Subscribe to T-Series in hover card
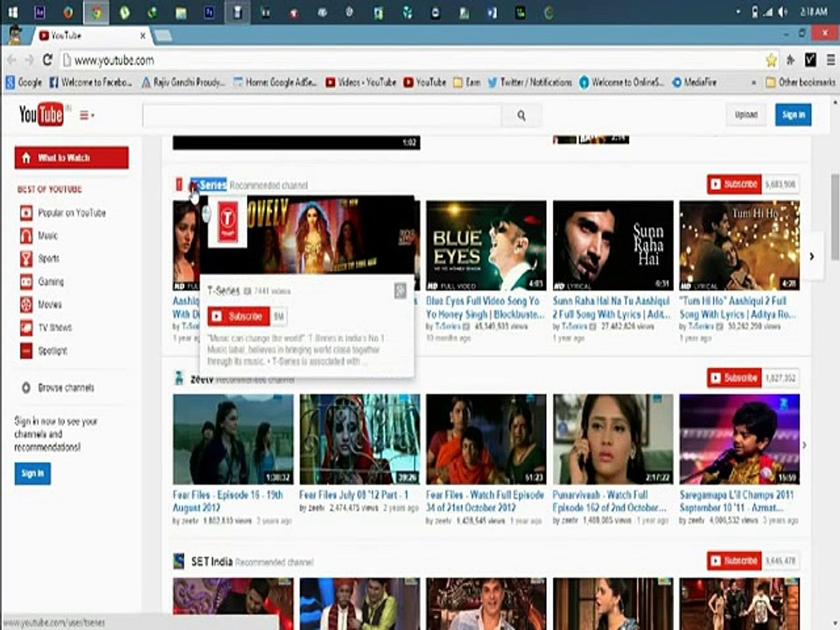This screenshot has height=630, width=840. (x=238, y=316)
